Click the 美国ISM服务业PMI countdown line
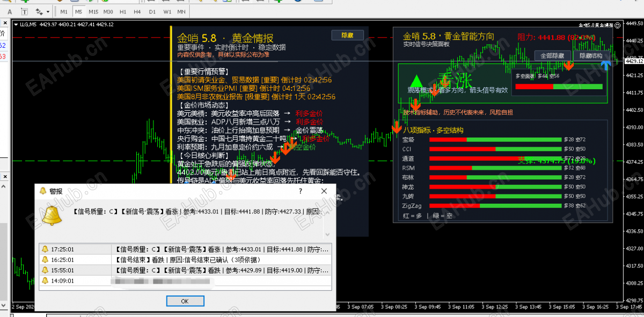The width and height of the screenshot is (644, 317). point(244,88)
